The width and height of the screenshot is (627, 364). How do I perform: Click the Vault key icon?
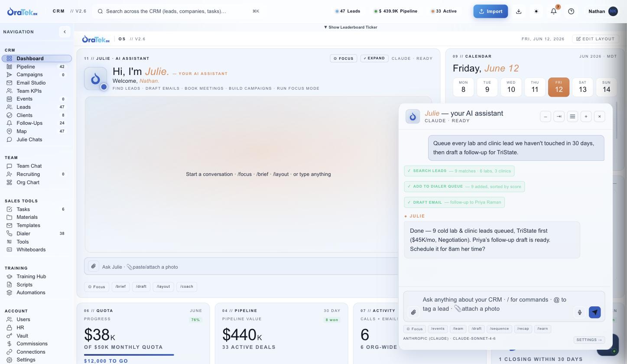coord(9,336)
